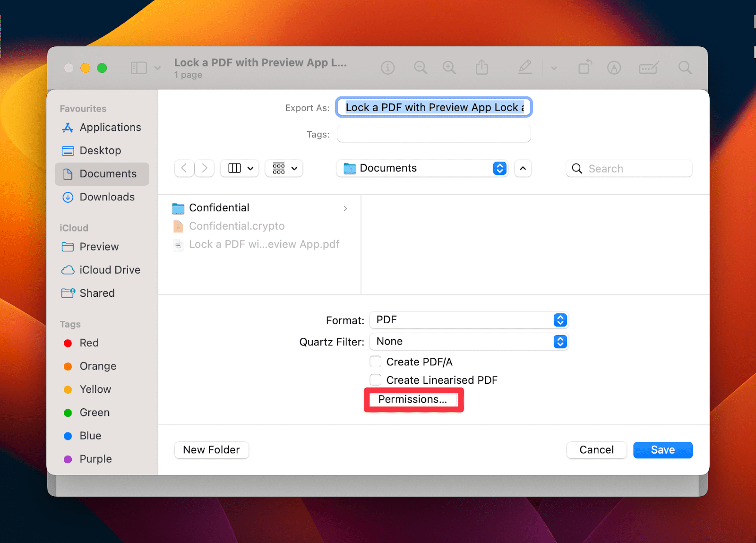Screen dimensions: 756x543
Task: Open Preview toolbar search magnifier
Action: [x=685, y=68]
